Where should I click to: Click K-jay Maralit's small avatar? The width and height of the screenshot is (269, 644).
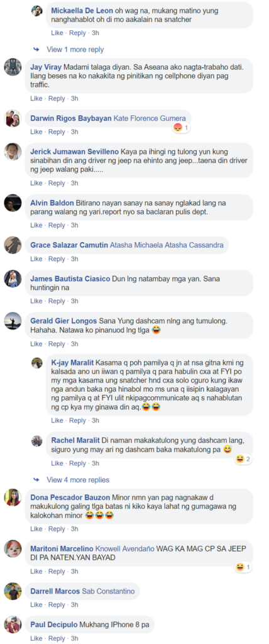click(x=37, y=363)
